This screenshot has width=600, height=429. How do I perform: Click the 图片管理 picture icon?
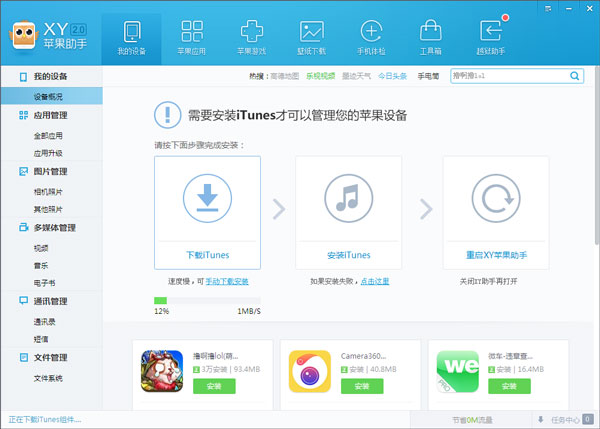(x=23, y=171)
